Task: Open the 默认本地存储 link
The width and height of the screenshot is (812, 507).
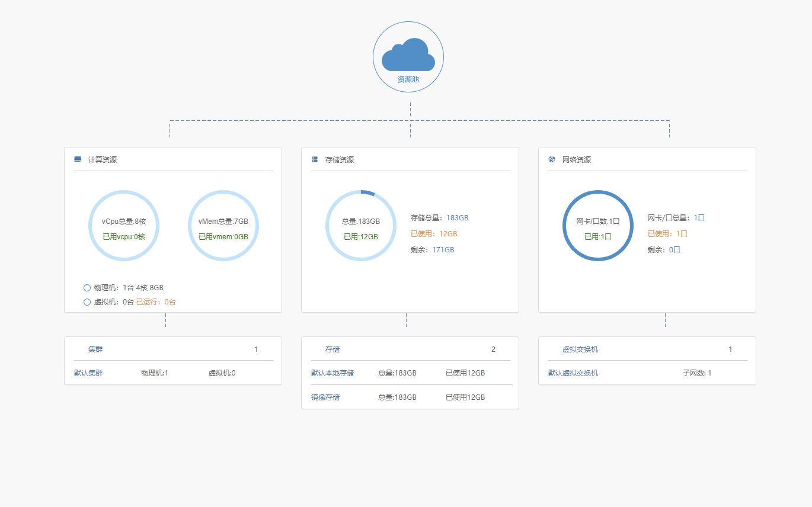Action: pos(333,373)
